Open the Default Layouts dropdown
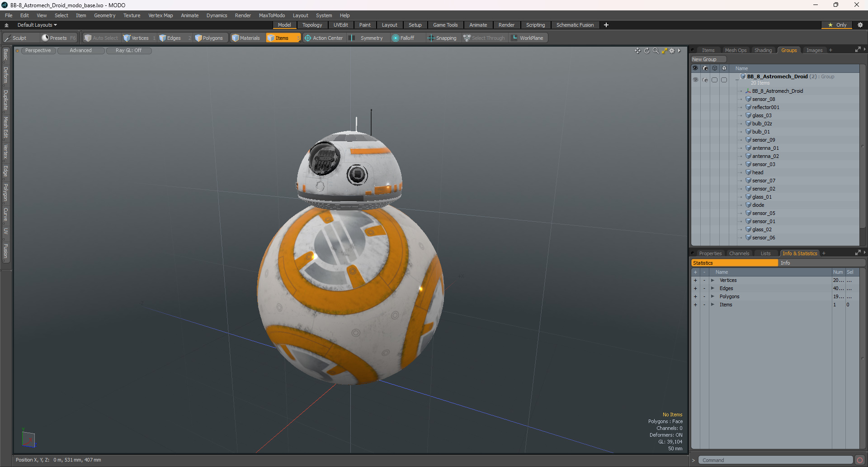This screenshot has height=467, width=868. tap(37, 25)
